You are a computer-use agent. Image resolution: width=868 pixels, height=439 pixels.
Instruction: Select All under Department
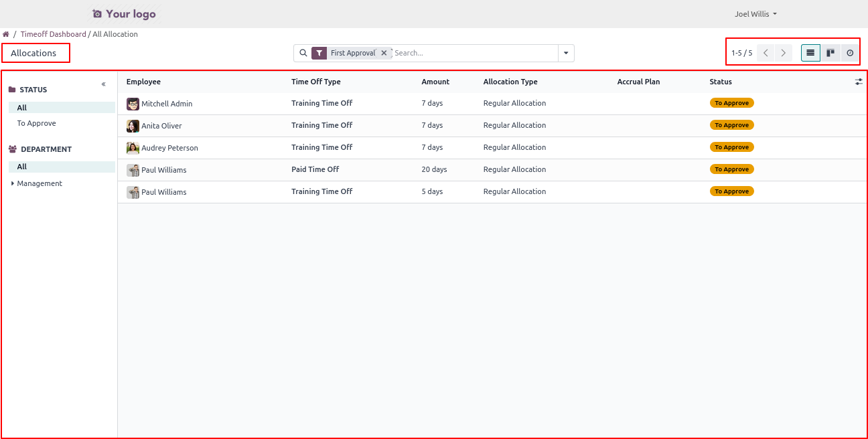click(22, 167)
